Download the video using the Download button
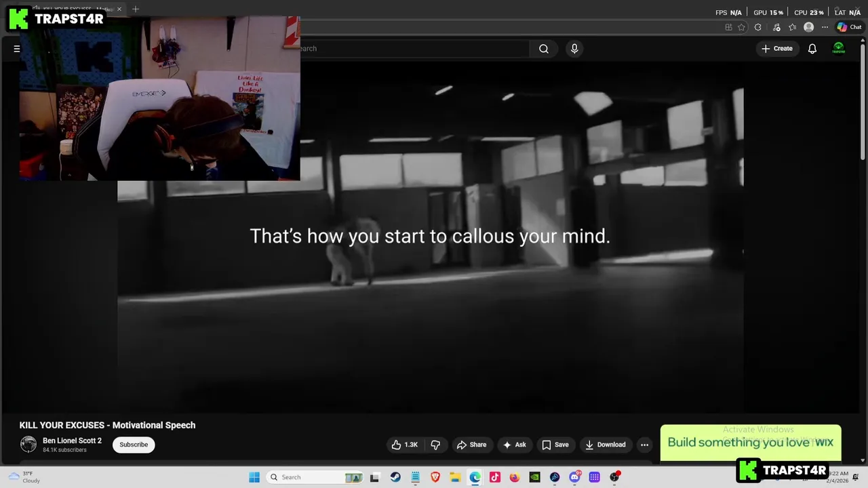 click(x=605, y=445)
